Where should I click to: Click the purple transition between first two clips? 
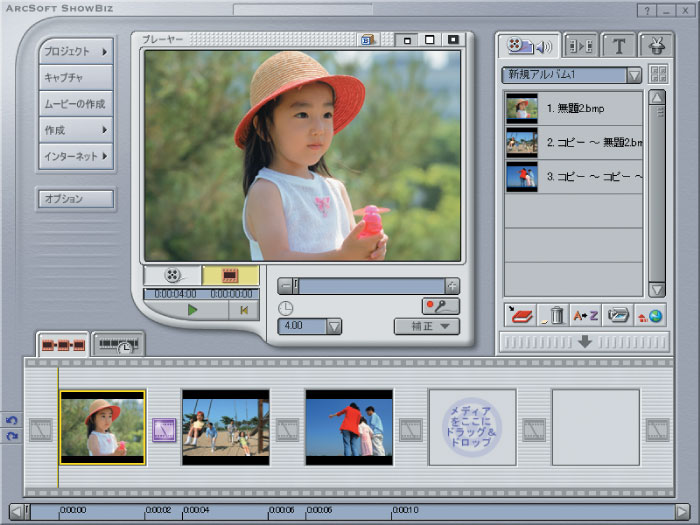164,430
